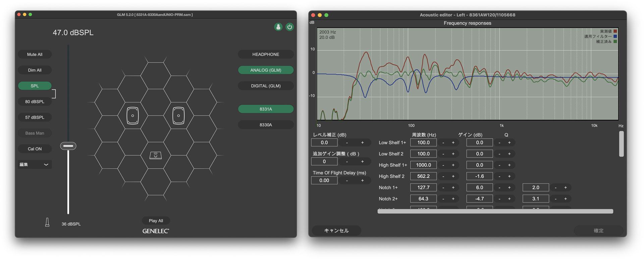Click the Time Of Flight Delay field
644x259 pixels.
coord(324,180)
